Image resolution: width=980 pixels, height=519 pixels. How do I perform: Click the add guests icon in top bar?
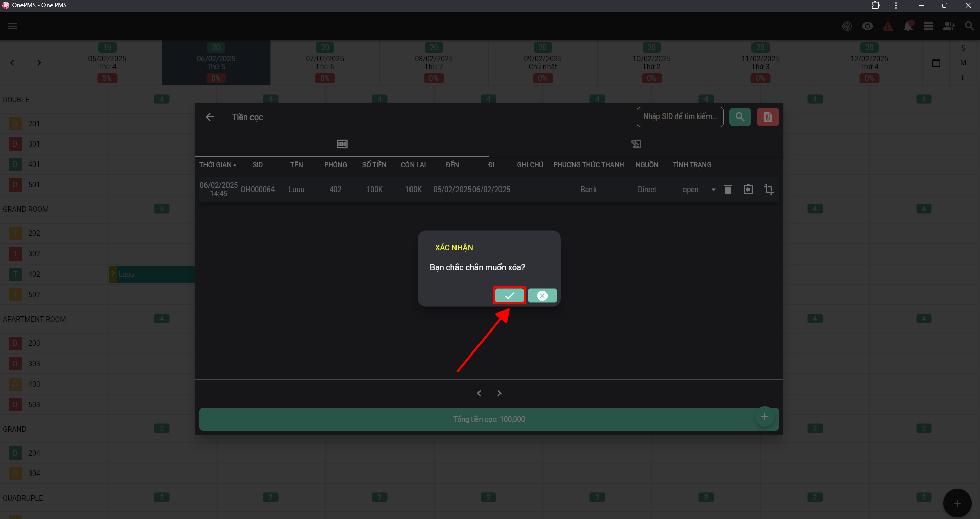pos(949,26)
